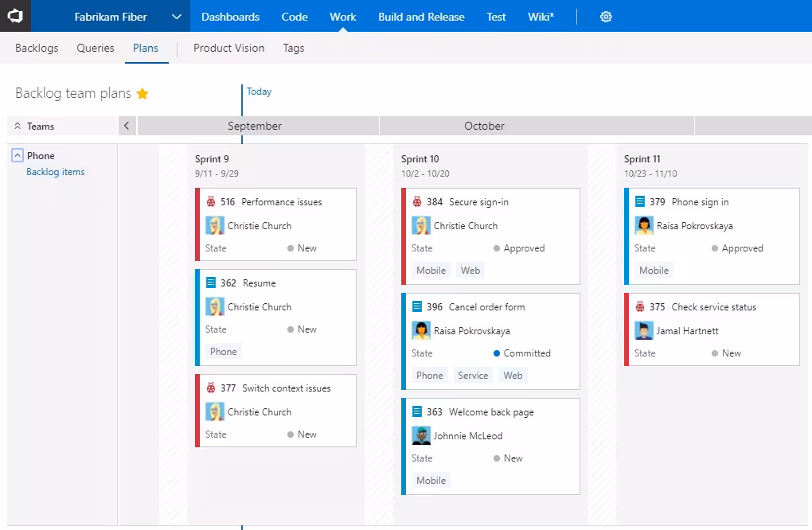Screen dimensions: 812x530
Task: Switch to the Product Vision tab
Action: pos(228,48)
